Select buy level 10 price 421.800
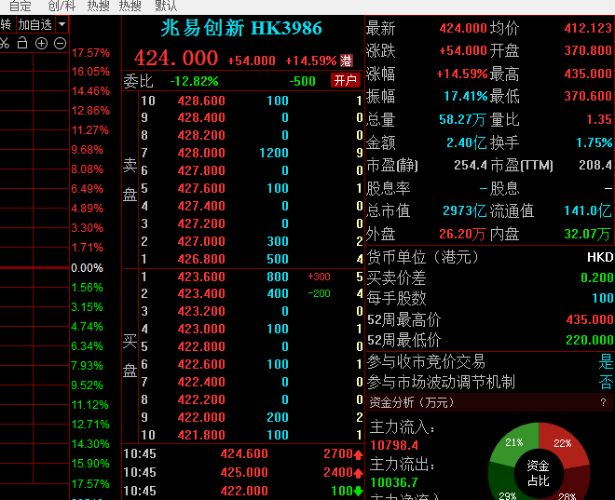Viewport: 615px width, 500px height. (201, 435)
